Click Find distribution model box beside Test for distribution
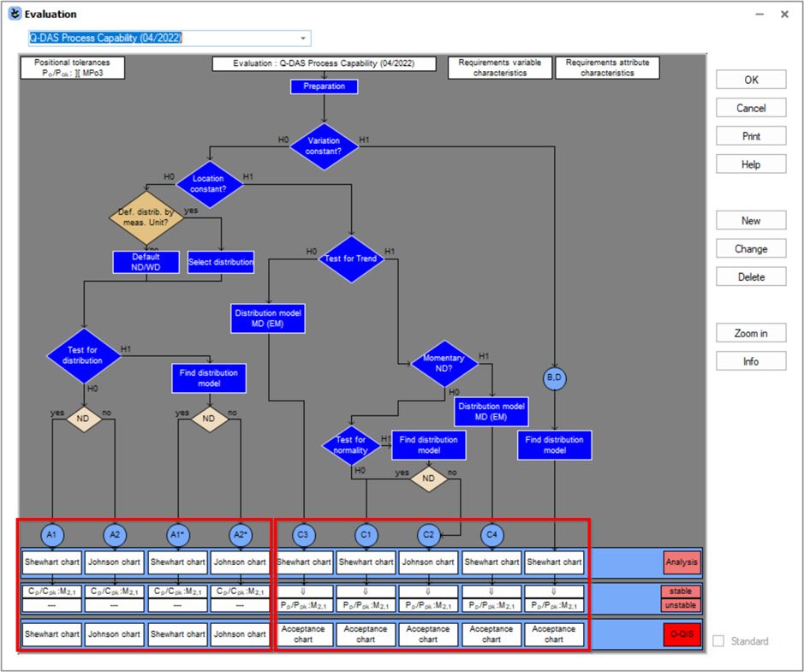 (x=209, y=378)
